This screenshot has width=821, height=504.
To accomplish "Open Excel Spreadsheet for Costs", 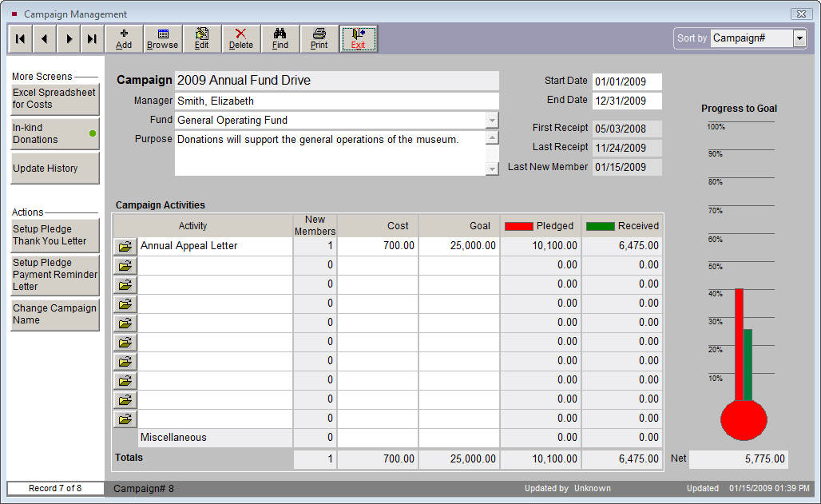I will click(x=54, y=98).
